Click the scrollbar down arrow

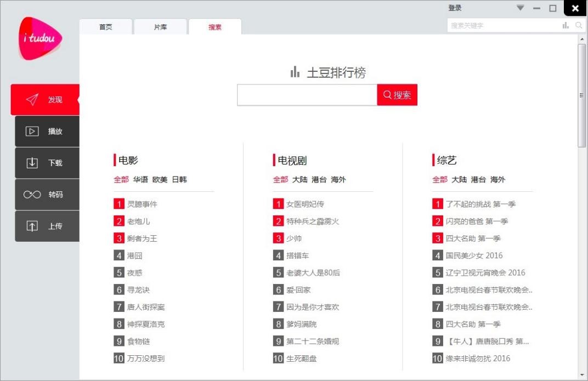pos(581,375)
